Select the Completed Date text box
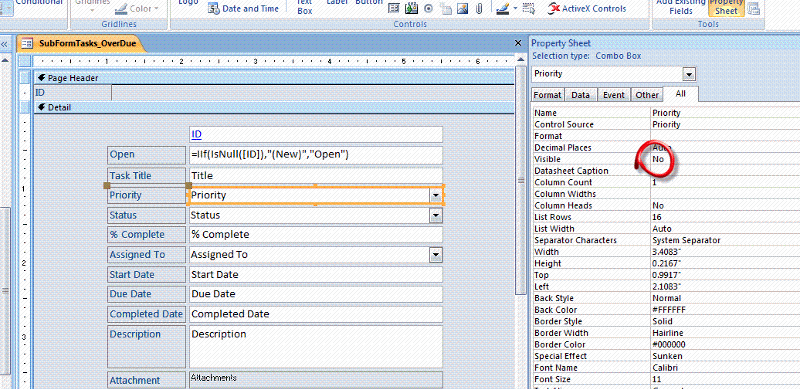 click(x=315, y=314)
